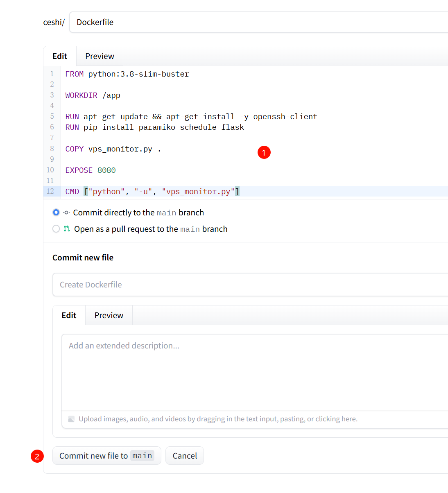Open the code editor Edit tab
The height and width of the screenshot is (493, 448).
(60, 56)
